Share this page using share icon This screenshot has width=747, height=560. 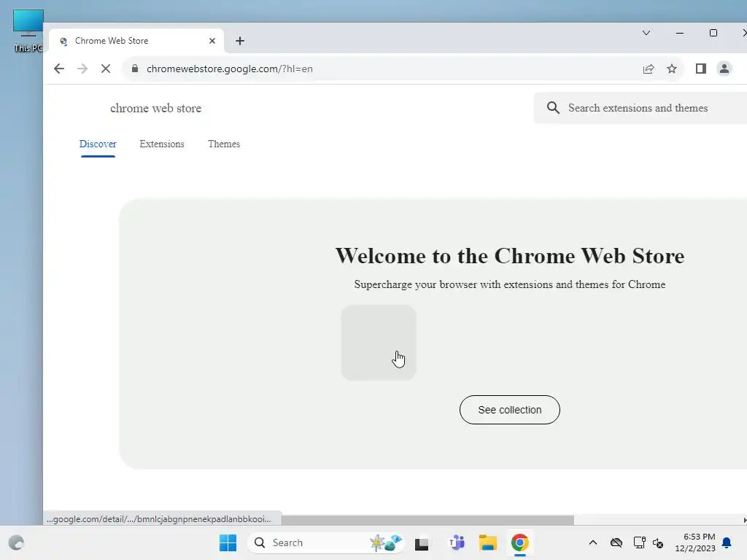(649, 69)
